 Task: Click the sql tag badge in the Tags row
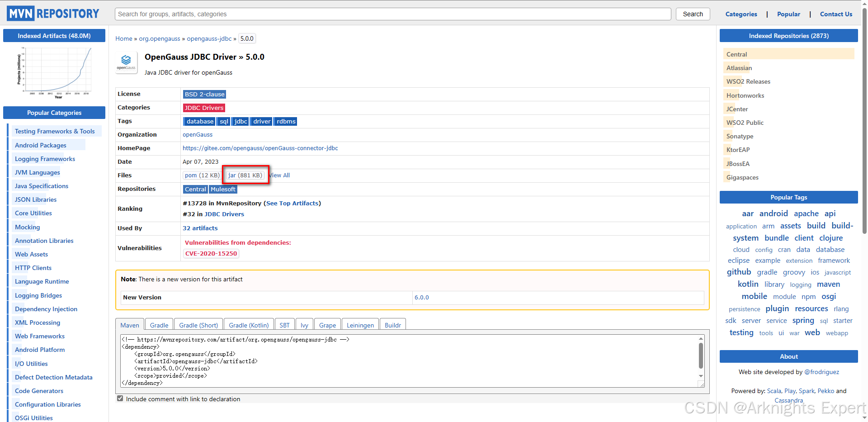(224, 121)
